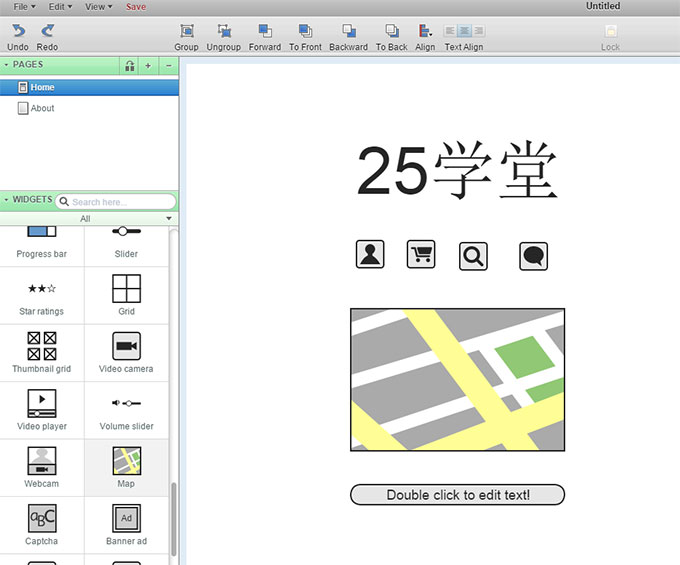
Task: Click the pages panel lock-shaped icon
Action: tap(130, 66)
